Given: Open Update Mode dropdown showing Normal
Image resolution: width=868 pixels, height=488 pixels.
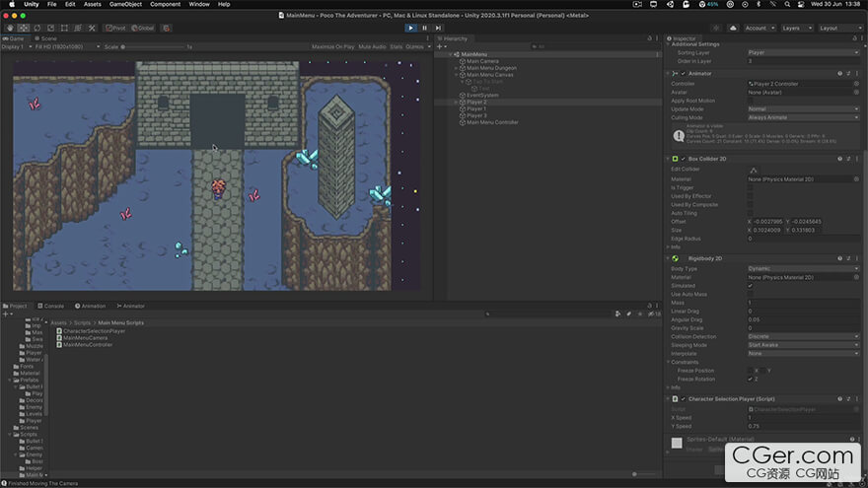Looking at the screenshot, I should click(803, 109).
